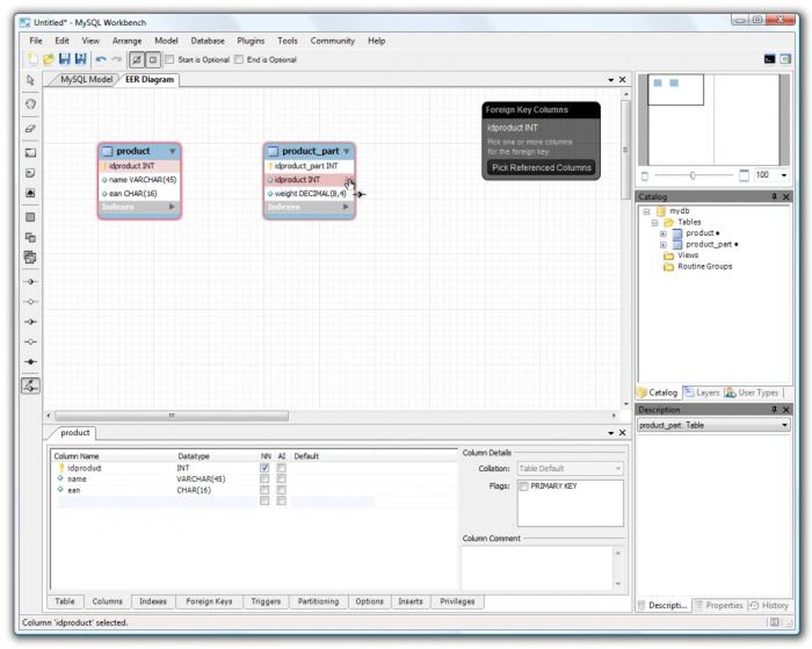Select the relationship using existing columns tool
This screenshot has width=812, height=649.
pyautogui.click(x=30, y=385)
